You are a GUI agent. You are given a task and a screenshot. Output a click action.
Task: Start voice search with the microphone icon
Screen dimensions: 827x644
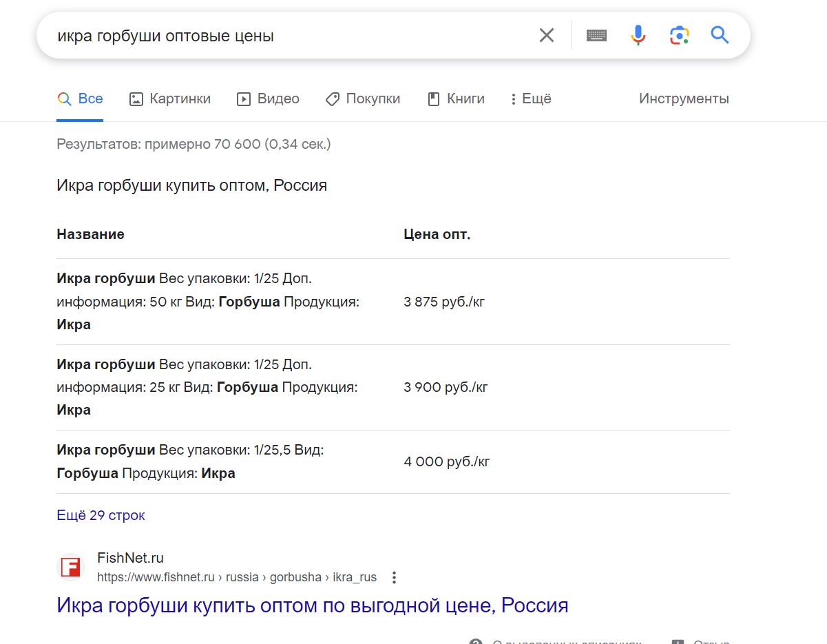pos(638,35)
